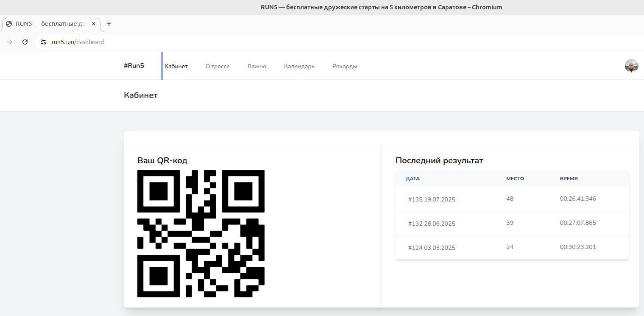Click the browser reload icon
This screenshot has height=316, width=644.
[x=25, y=42]
